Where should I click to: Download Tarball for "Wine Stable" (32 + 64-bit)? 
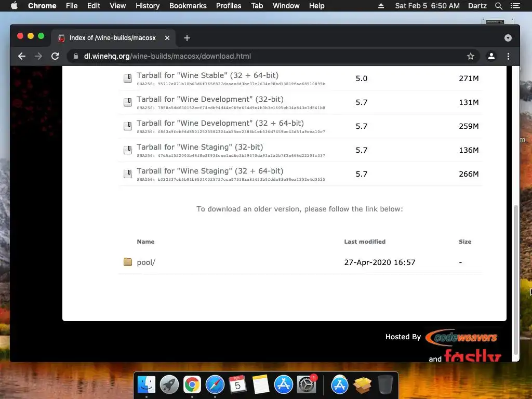[208, 75]
